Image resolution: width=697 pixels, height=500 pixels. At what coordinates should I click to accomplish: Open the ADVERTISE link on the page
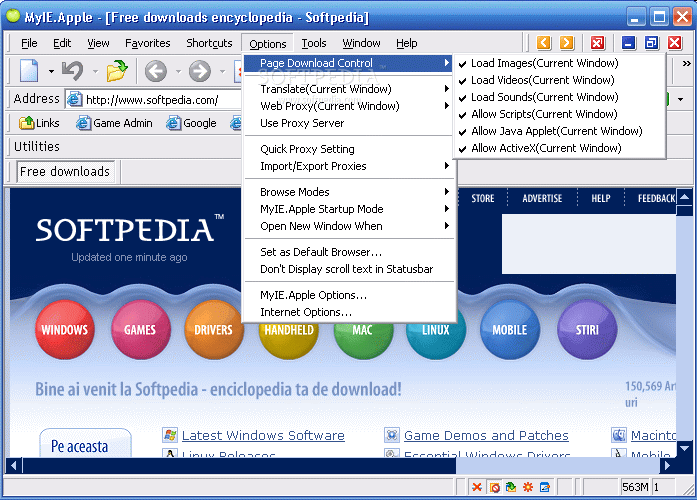(x=542, y=198)
